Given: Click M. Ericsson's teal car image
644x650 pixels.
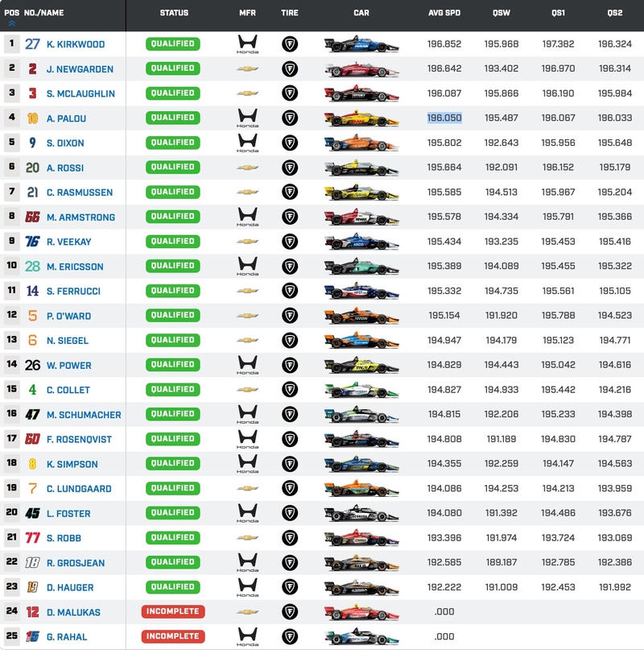Looking at the screenshot, I should pyautogui.click(x=361, y=266).
